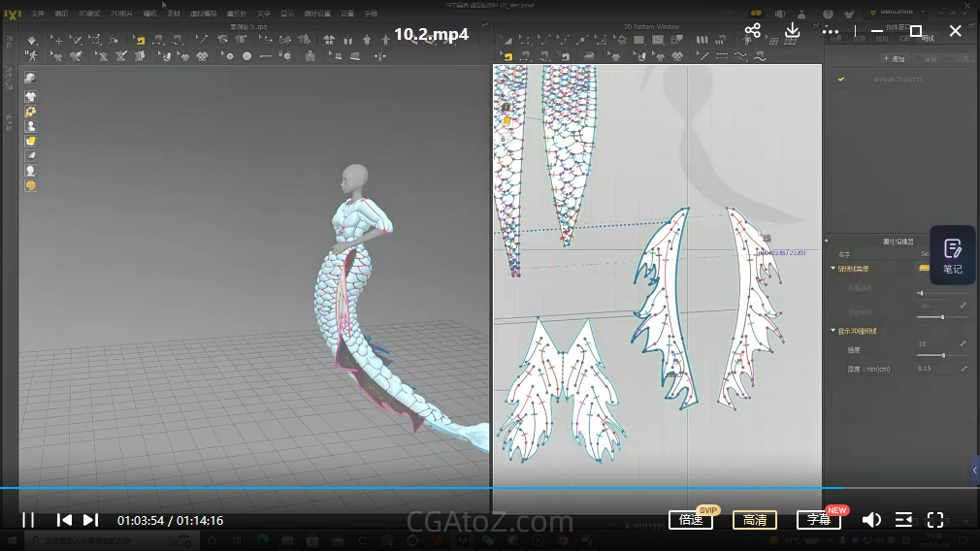Screen dimensions: 980x551
Task: Click the 添加 add button in panel
Action: [894, 59]
